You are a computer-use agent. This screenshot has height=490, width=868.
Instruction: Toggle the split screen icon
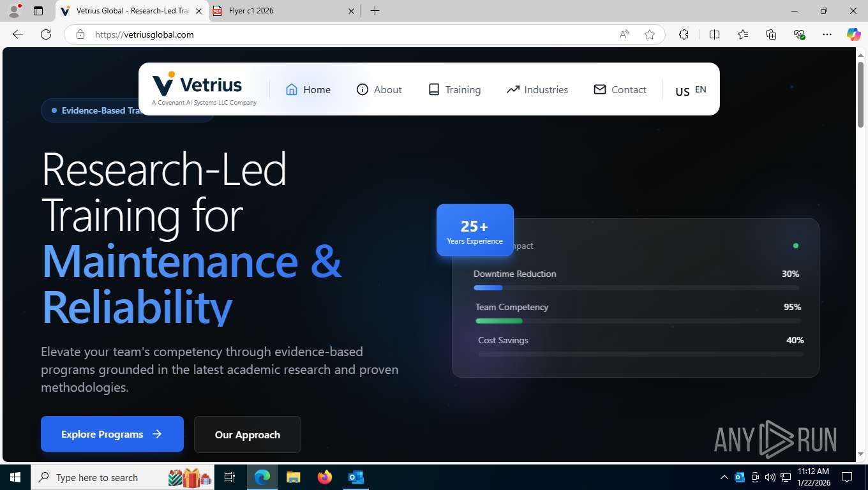714,34
